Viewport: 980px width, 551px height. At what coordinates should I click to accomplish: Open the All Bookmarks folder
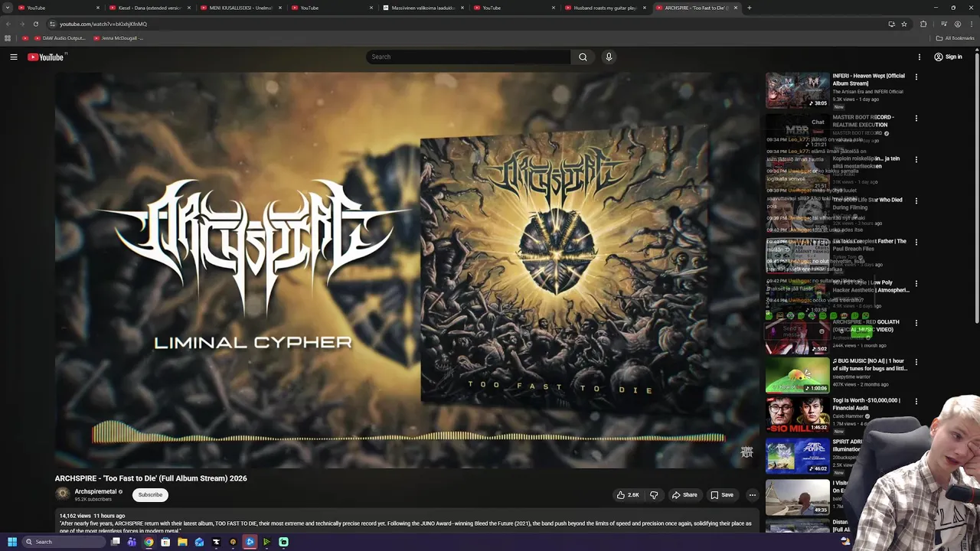(955, 37)
